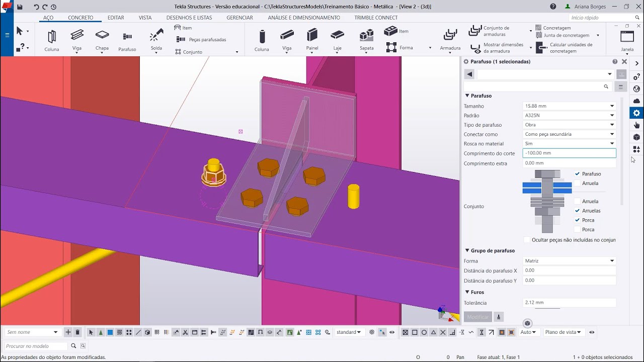Enable the upper Arruela checkbox above the Conjunto label
The height and width of the screenshot is (362, 644).
coord(578,184)
